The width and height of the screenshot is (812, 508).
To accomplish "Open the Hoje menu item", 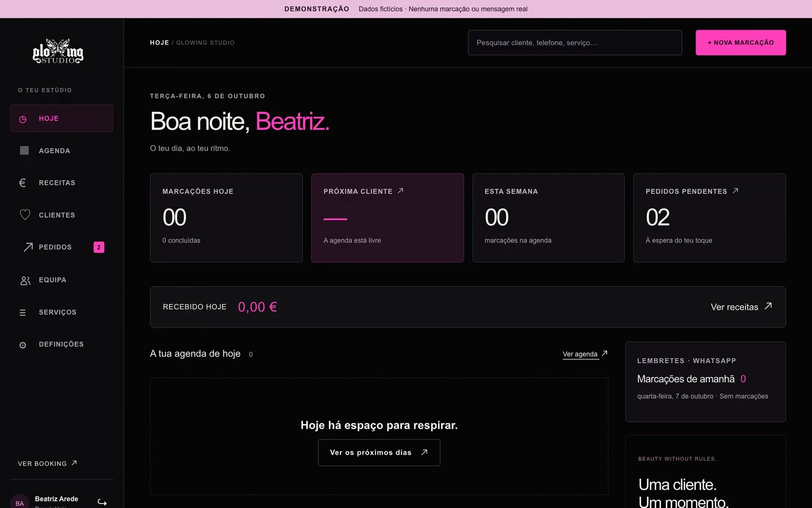I will click(x=61, y=118).
